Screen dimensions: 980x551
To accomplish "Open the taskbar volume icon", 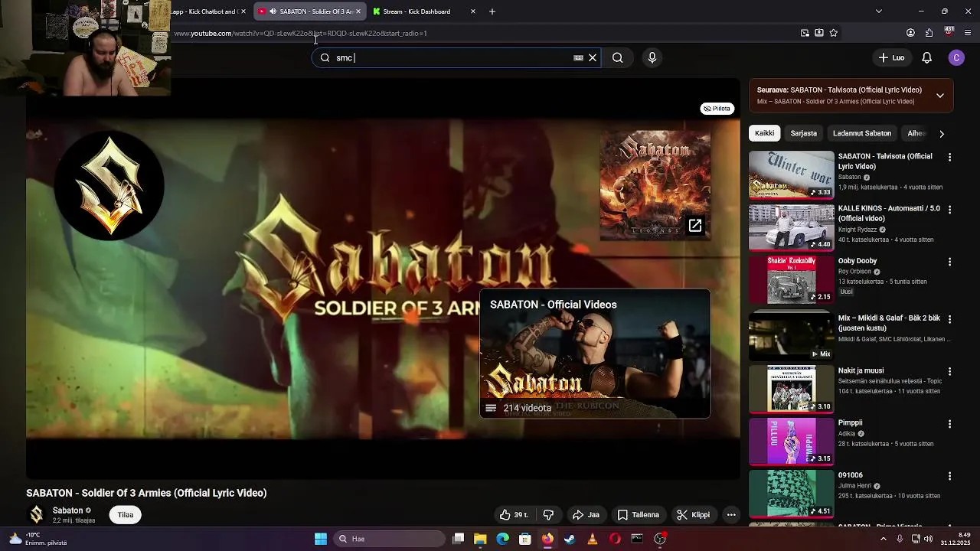I will [928, 539].
